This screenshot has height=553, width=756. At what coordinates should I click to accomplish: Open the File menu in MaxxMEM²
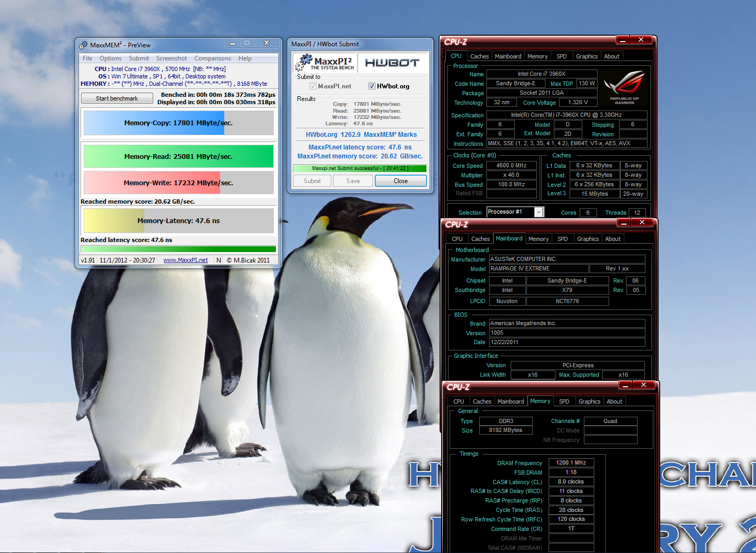[87, 58]
